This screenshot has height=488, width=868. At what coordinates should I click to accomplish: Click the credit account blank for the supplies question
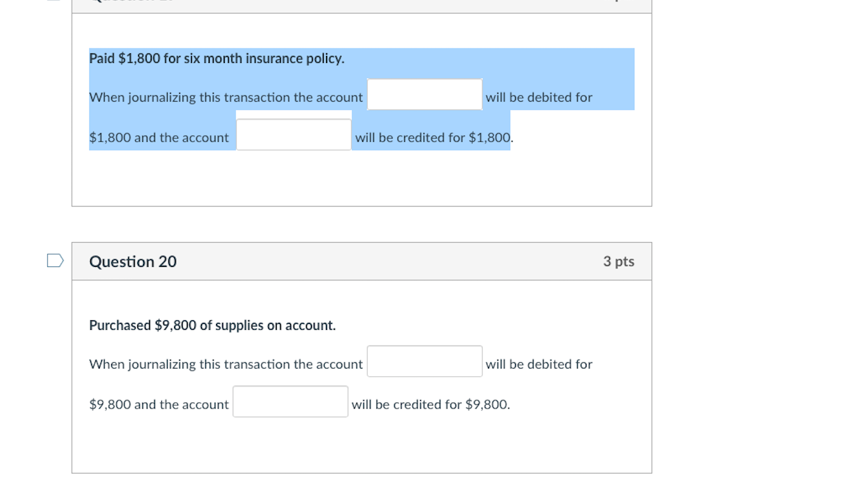290,401
